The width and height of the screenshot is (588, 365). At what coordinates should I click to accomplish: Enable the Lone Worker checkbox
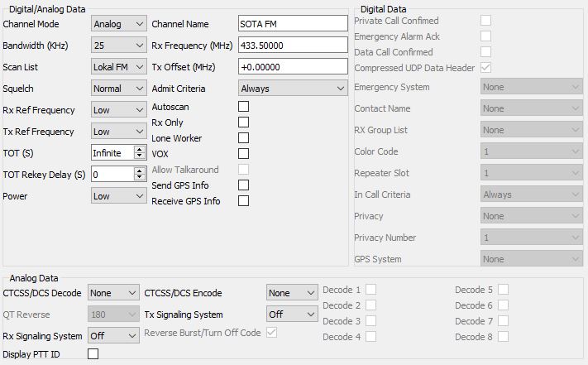pyautogui.click(x=243, y=138)
